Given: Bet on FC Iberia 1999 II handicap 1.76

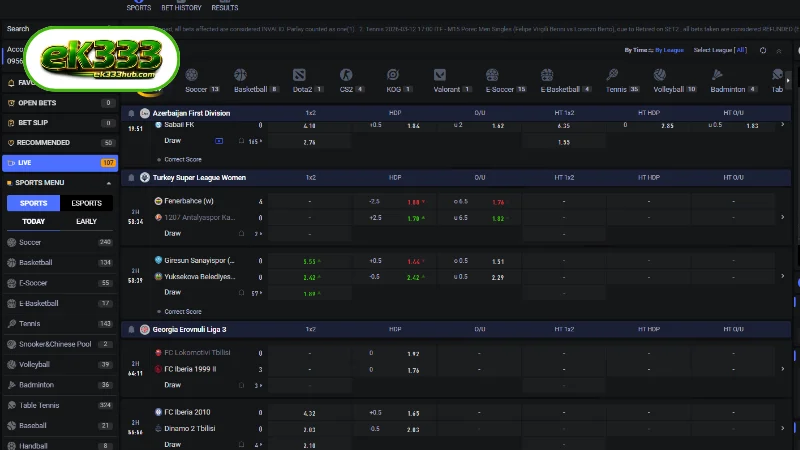Looking at the screenshot, I should (395, 370).
